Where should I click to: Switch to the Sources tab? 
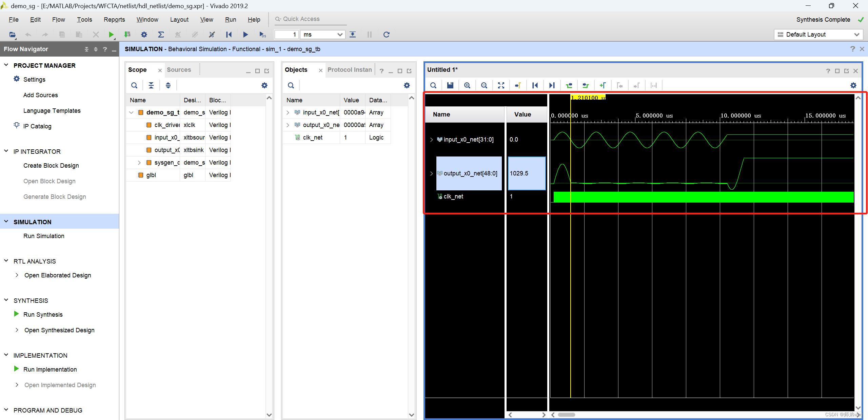(179, 69)
